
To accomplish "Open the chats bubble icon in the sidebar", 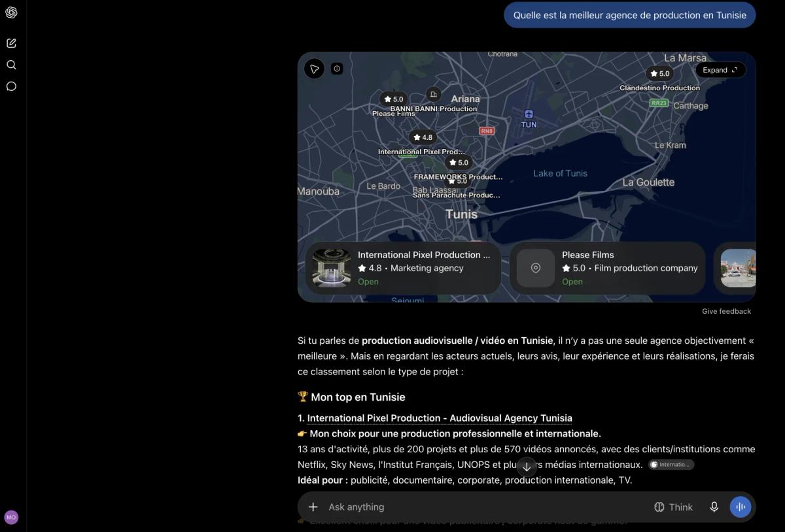I will click(x=11, y=86).
